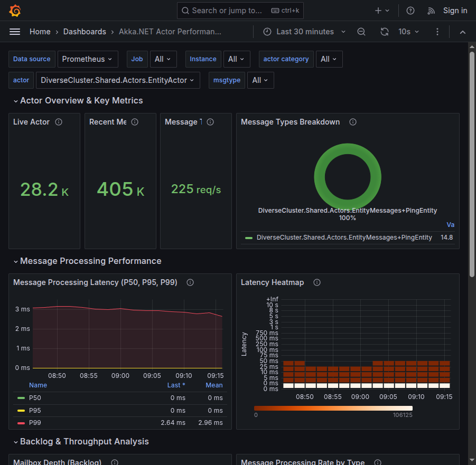Open the hamburger navigation menu
The width and height of the screenshot is (476, 465).
tap(15, 32)
